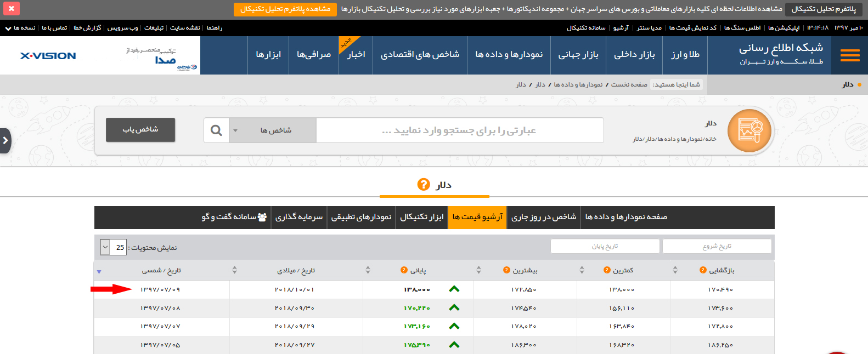Click the orange chart logo icon
Image resolution: width=868 pixels, height=354 pixels.
point(749,130)
